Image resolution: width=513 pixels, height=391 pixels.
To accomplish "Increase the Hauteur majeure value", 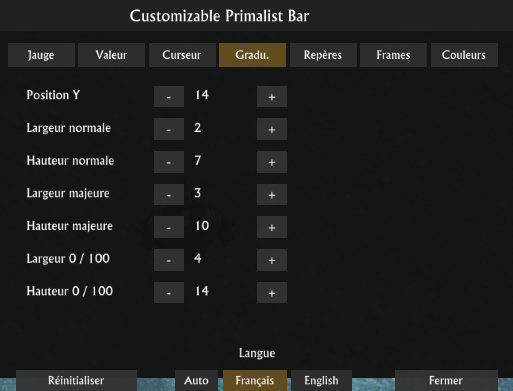I will coord(272,227).
